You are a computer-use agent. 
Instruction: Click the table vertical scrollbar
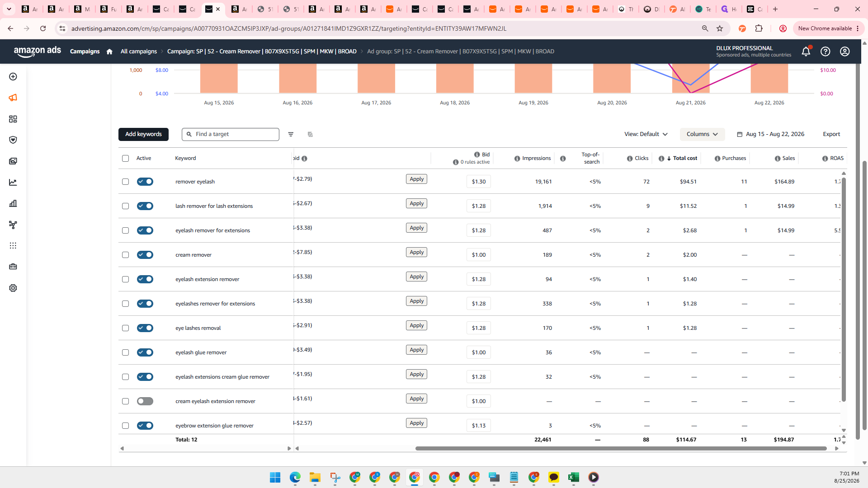pyautogui.click(x=844, y=289)
